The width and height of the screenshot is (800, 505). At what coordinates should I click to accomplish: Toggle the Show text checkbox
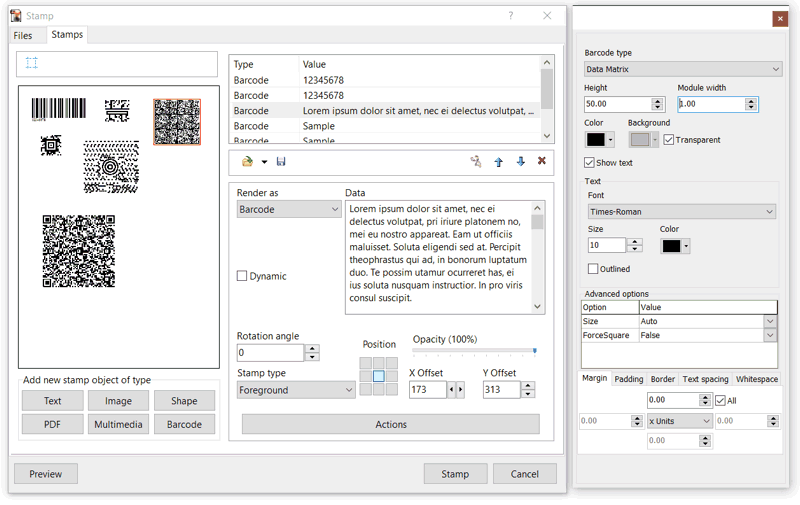click(x=589, y=163)
